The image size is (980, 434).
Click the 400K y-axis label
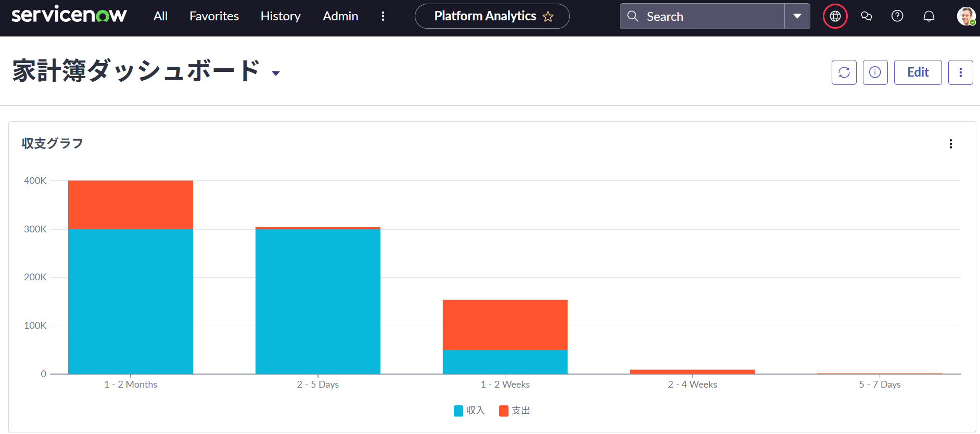(x=35, y=181)
